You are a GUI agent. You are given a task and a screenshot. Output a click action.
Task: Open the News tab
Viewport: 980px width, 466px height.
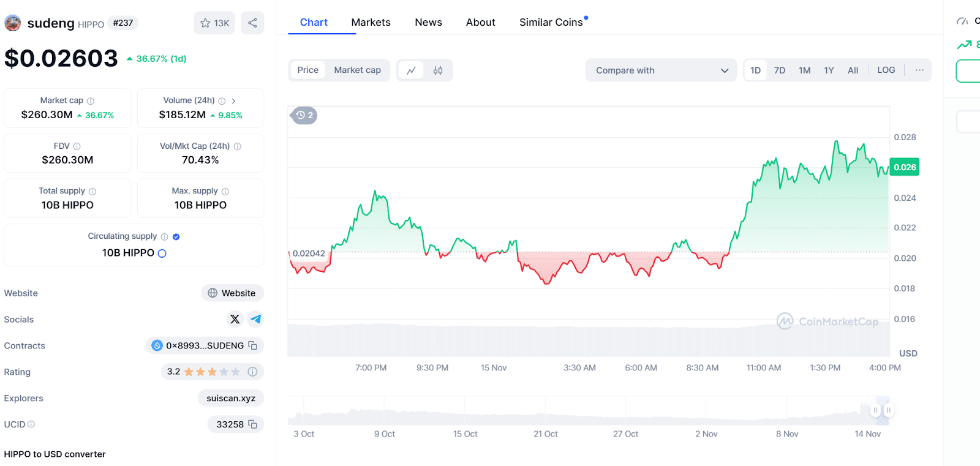point(428,22)
